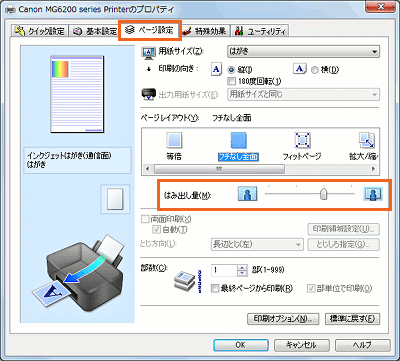
Task: Choose the フィットページ layout icon
Action: click(x=303, y=140)
